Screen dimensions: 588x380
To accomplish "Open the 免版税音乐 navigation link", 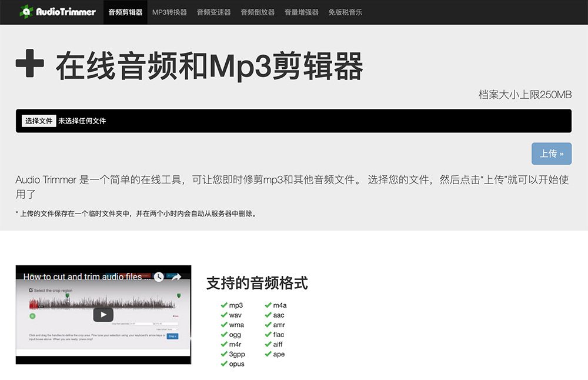I will (x=345, y=12).
